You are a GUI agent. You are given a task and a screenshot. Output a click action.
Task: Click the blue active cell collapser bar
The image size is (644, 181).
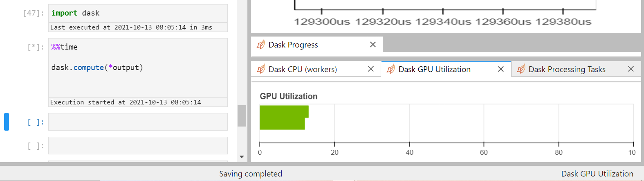tap(7, 122)
